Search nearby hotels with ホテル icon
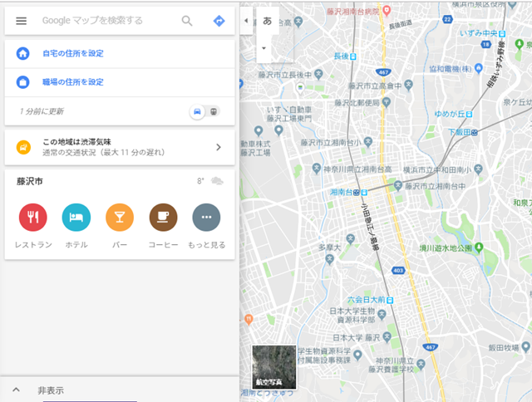Image resolution: width=532 pixels, height=402 pixels. click(x=76, y=218)
